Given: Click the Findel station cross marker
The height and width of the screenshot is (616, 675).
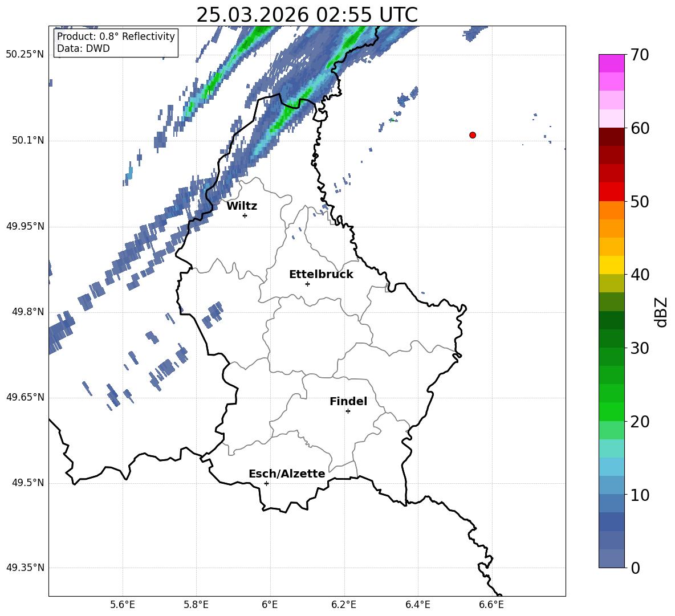Looking at the screenshot, I should pyautogui.click(x=348, y=411).
